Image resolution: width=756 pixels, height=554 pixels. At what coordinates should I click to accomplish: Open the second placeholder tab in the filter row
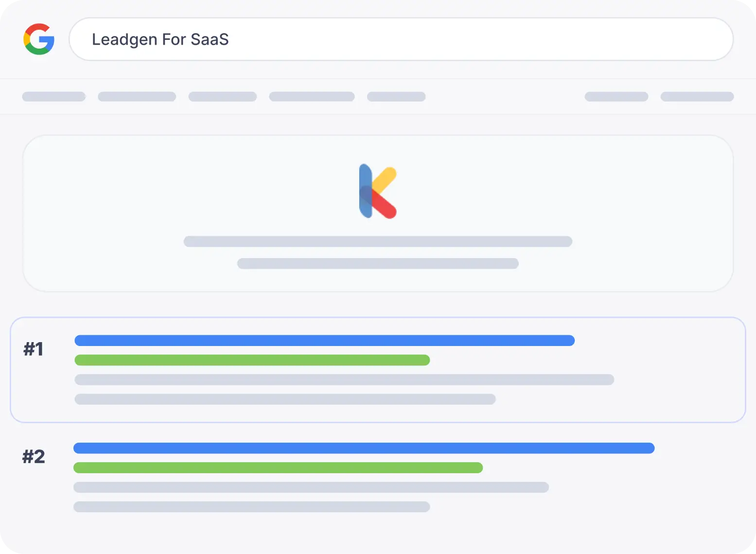137,97
